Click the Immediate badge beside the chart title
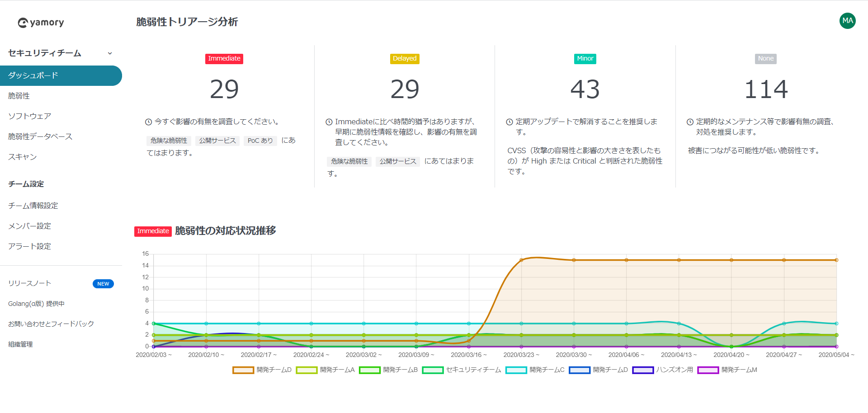 [153, 231]
